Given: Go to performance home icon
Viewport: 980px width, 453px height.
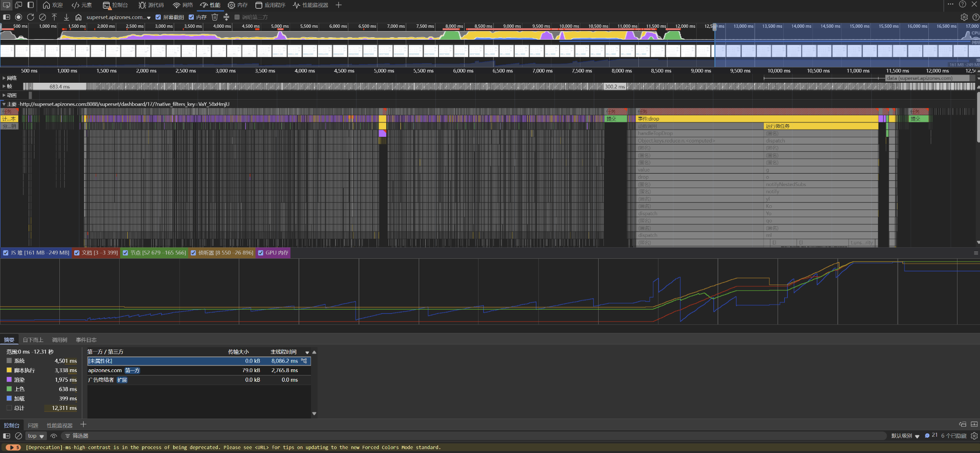Looking at the screenshot, I should coord(78,17).
